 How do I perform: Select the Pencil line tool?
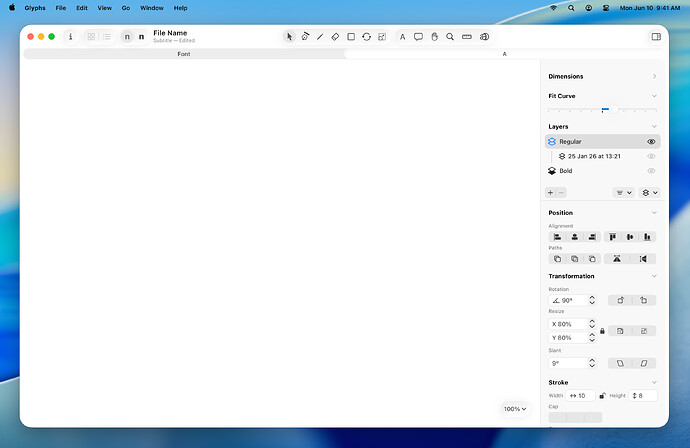click(x=320, y=37)
